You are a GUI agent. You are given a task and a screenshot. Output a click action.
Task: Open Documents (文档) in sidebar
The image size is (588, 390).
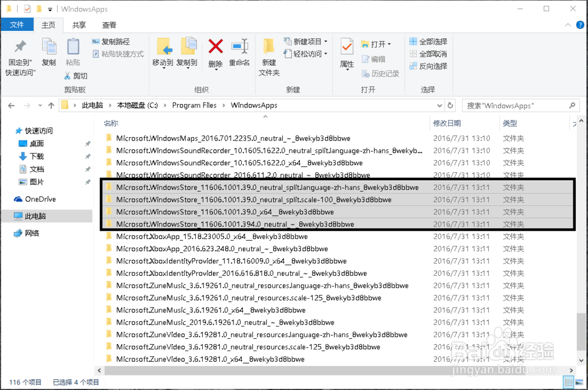click(x=36, y=169)
